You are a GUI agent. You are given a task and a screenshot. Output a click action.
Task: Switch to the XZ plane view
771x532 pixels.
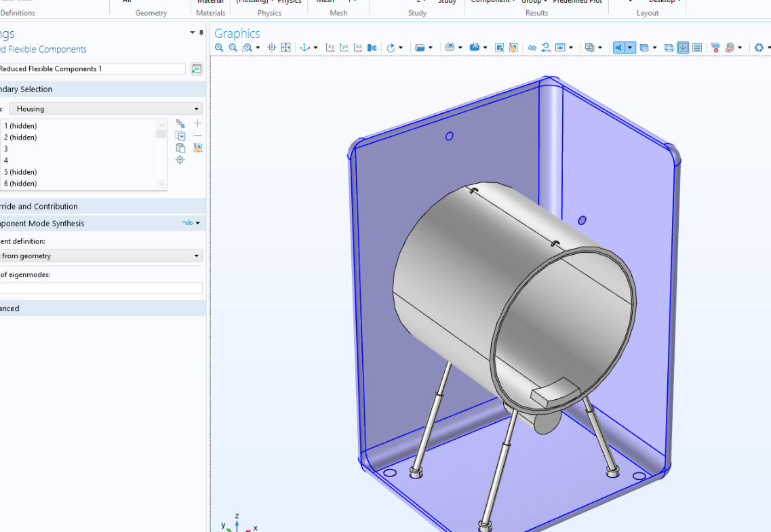click(357, 47)
